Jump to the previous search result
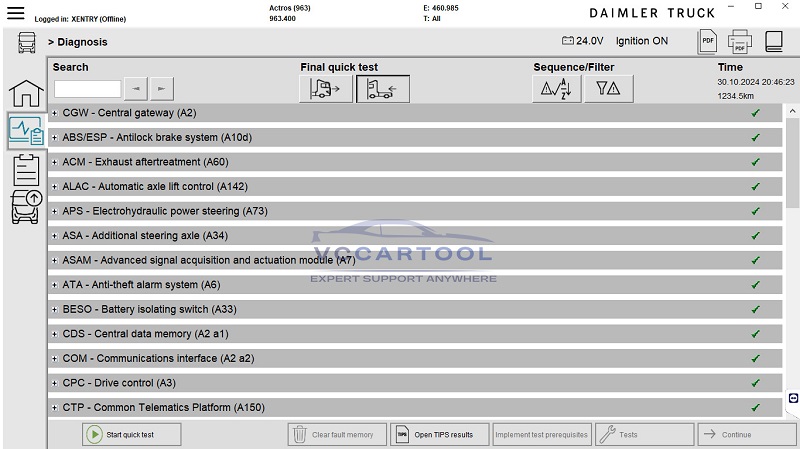Screen dimensions: 800x449 136,89
